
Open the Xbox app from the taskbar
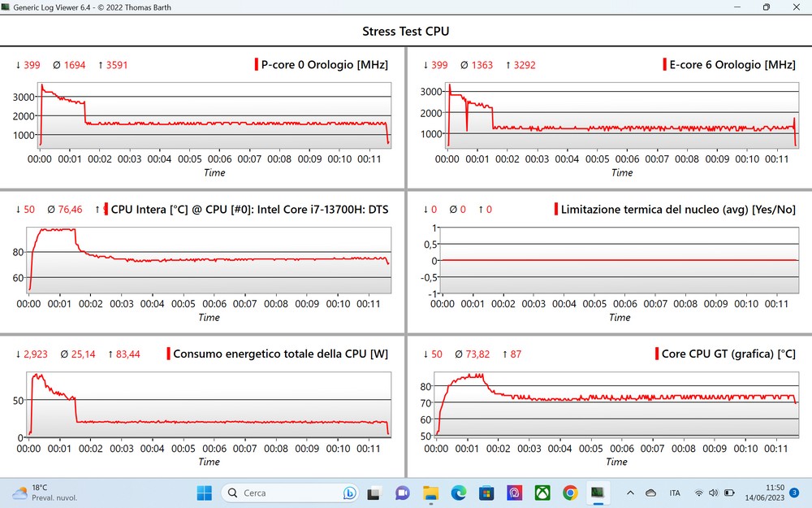click(x=542, y=493)
